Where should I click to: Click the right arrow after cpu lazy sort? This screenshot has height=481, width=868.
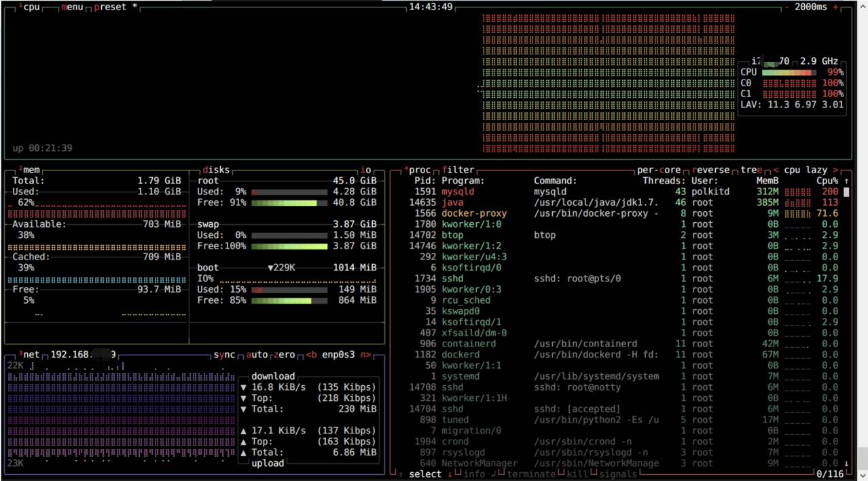[835, 170]
